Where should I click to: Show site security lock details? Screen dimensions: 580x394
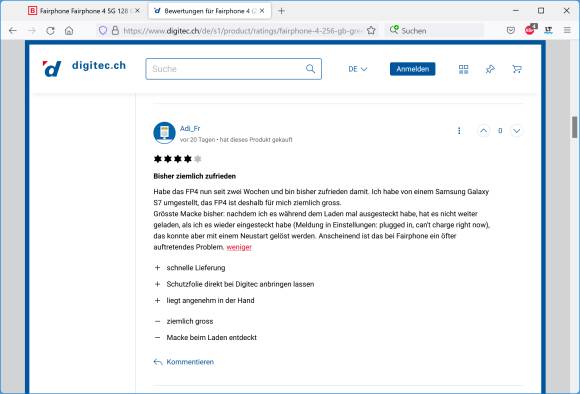pyautogui.click(x=115, y=30)
